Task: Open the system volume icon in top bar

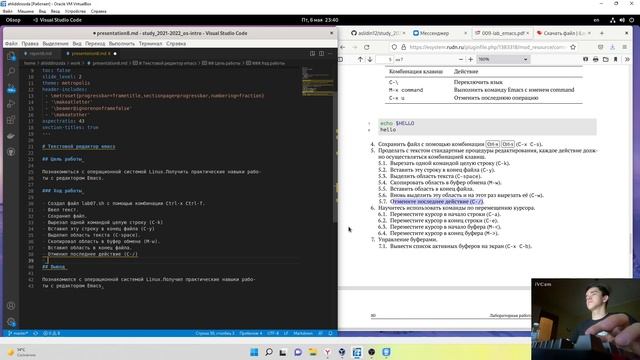Action: coord(622,20)
